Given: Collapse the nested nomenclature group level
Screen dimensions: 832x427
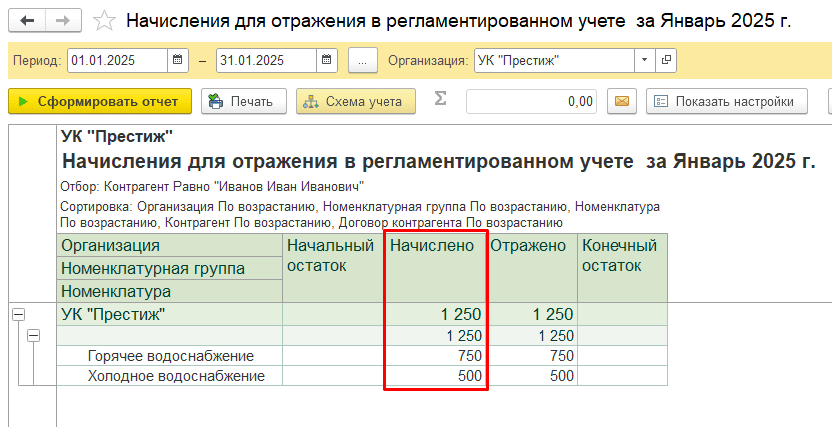Looking at the screenshot, I should pyautogui.click(x=33, y=336).
